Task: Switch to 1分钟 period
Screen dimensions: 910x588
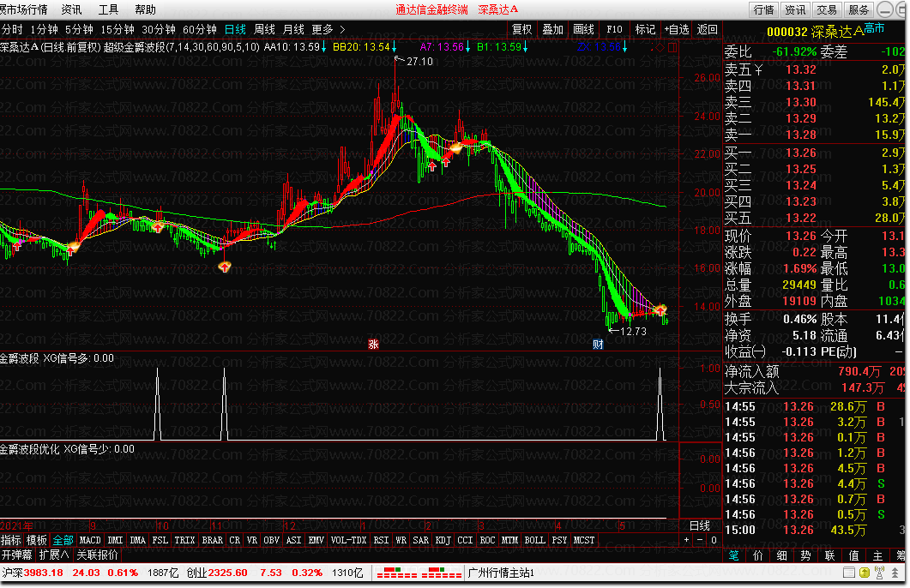Action: pyautogui.click(x=44, y=30)
